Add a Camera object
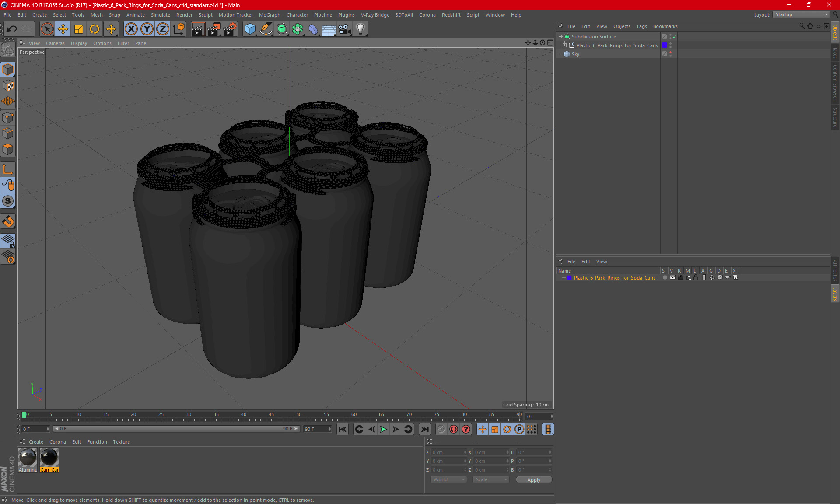 click(345, 29)
